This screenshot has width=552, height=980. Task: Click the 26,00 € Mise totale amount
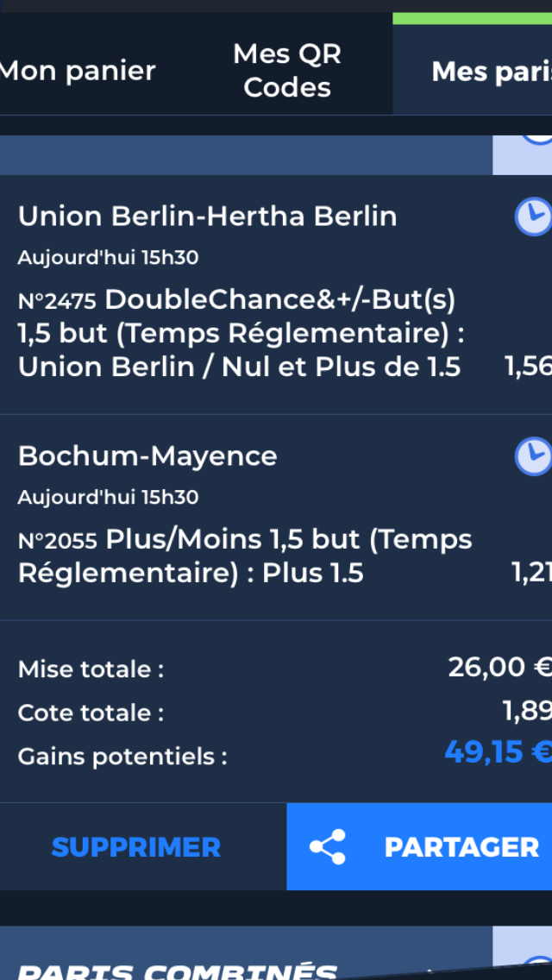[500, 667]
